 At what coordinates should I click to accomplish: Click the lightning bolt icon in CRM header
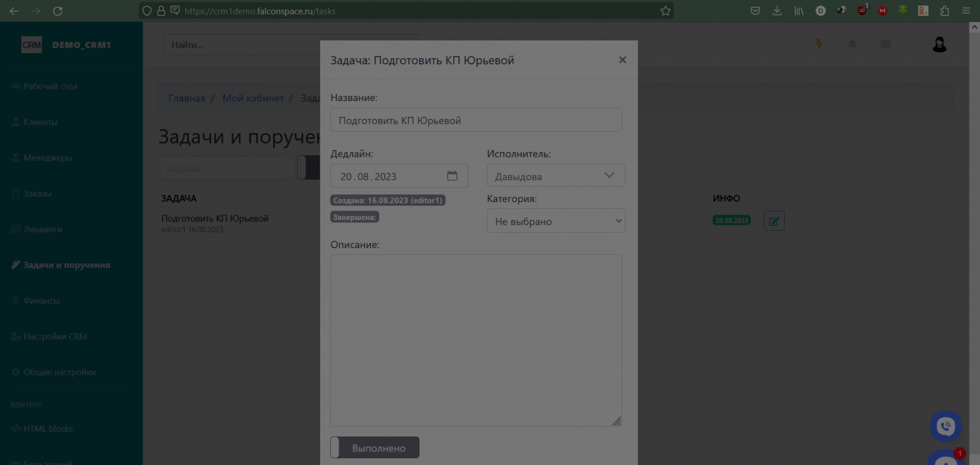click(x=819, y=44)
